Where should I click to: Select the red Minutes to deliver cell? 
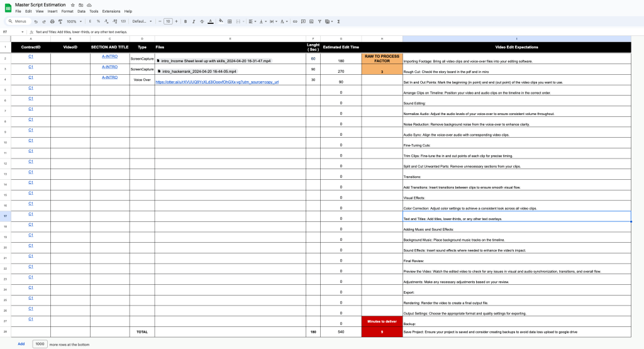pyautogui.click(x=382, y=321)
